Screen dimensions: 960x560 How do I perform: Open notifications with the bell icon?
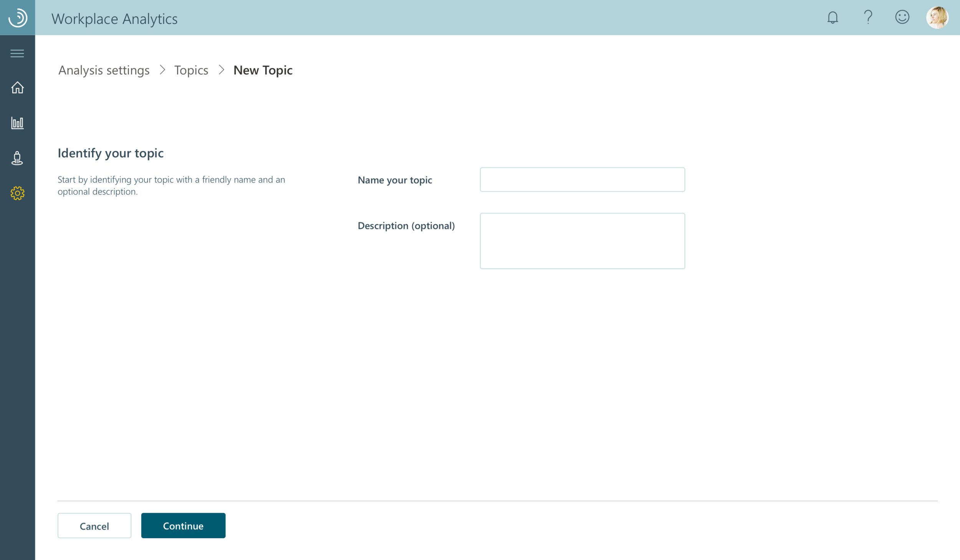832,17
